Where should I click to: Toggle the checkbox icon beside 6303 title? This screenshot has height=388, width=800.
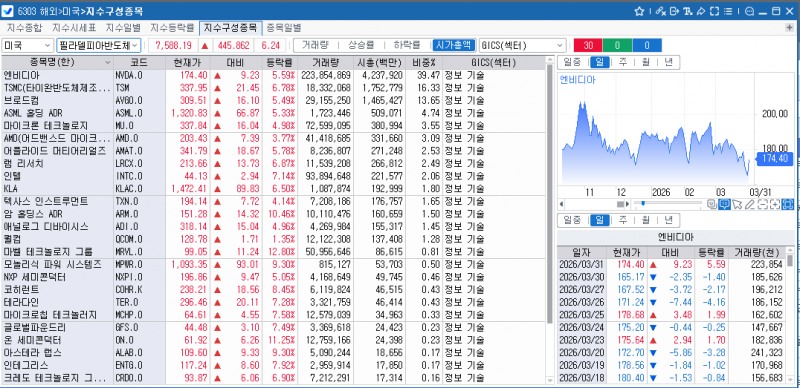[8, 11]
